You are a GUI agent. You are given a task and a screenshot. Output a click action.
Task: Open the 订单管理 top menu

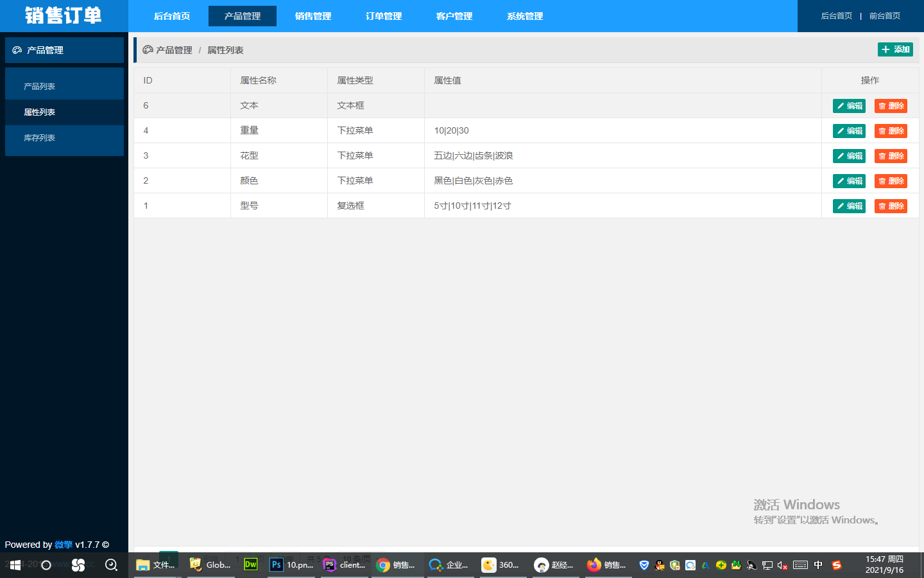[x=384, y=16]
